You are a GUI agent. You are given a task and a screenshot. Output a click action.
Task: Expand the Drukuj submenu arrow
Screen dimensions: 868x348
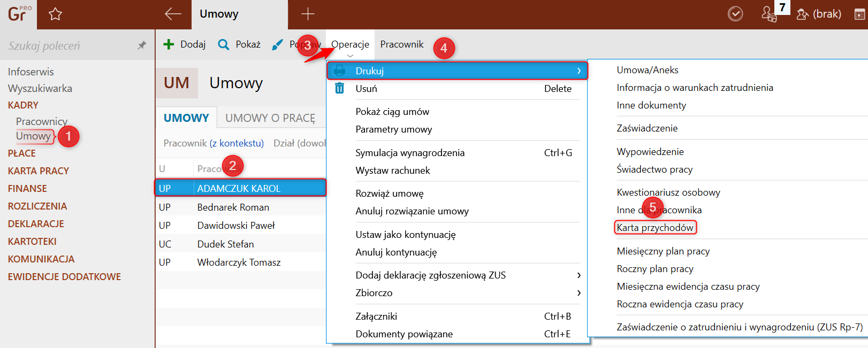point(579,71)
